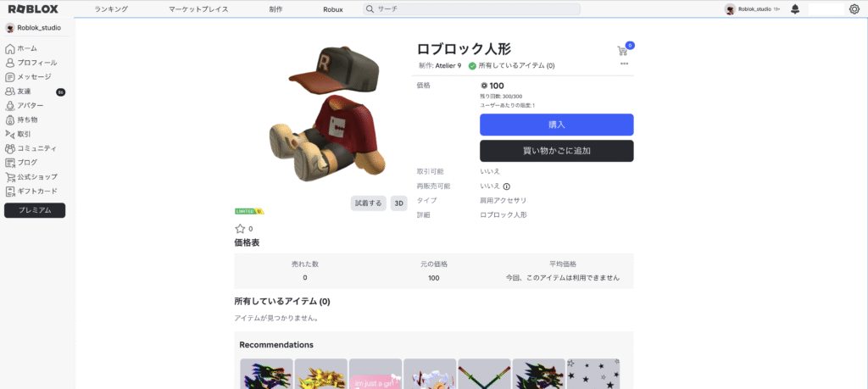Open 公式ショップ in the sidebar
868x389 pixels.
(33, 177)
